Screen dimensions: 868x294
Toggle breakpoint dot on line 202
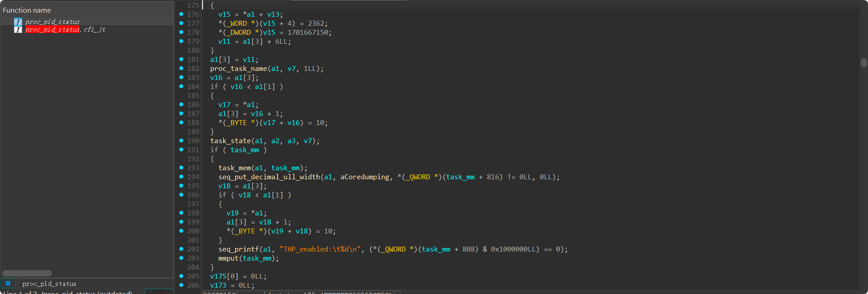coord(181,249)
